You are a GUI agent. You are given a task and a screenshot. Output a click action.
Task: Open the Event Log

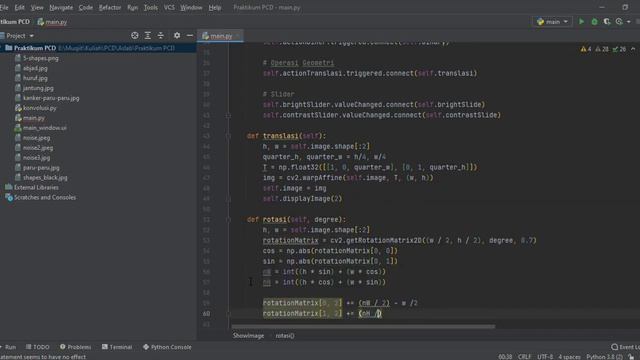point(626,347)
